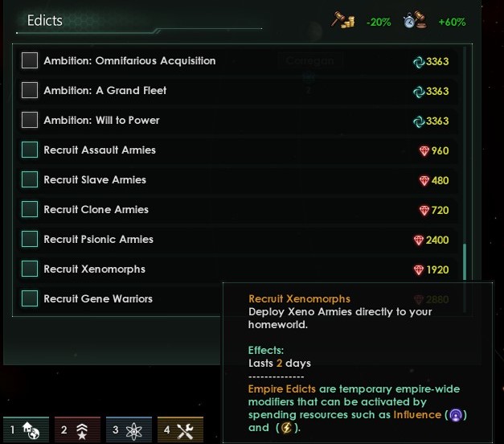This screenshot has width=504, height=444.
Task: Open the planets tab with home globe icon
Action: click(x=26, y=430)
